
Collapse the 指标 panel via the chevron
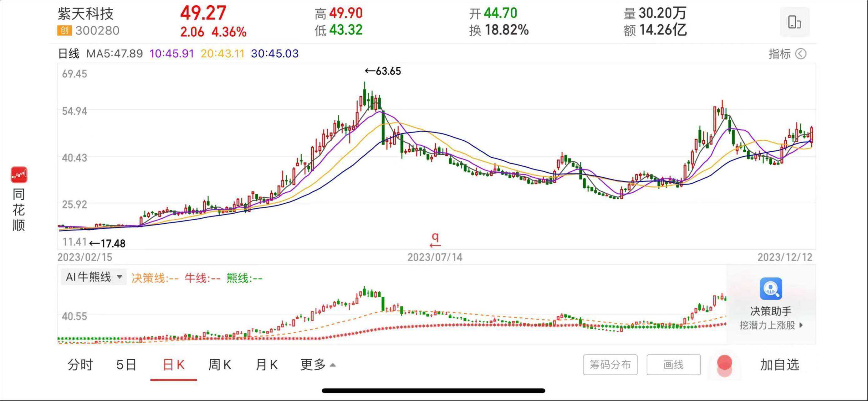[801, 54]
